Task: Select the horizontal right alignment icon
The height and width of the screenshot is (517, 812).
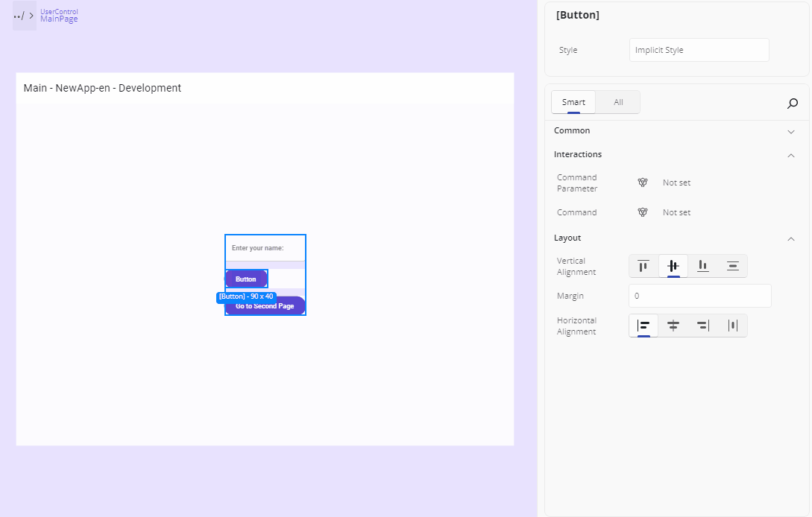Action: click(x=702, y=325)
